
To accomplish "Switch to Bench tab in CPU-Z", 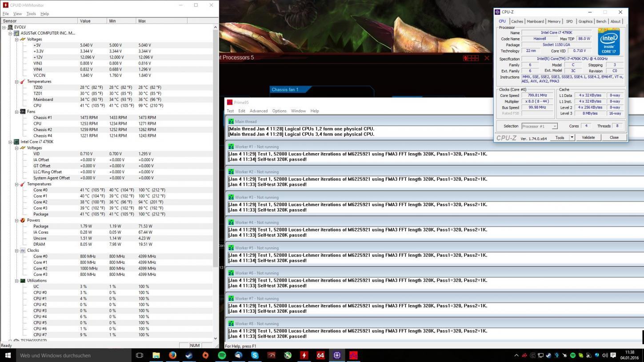I will pyautogui.click(x=601, y=21).
